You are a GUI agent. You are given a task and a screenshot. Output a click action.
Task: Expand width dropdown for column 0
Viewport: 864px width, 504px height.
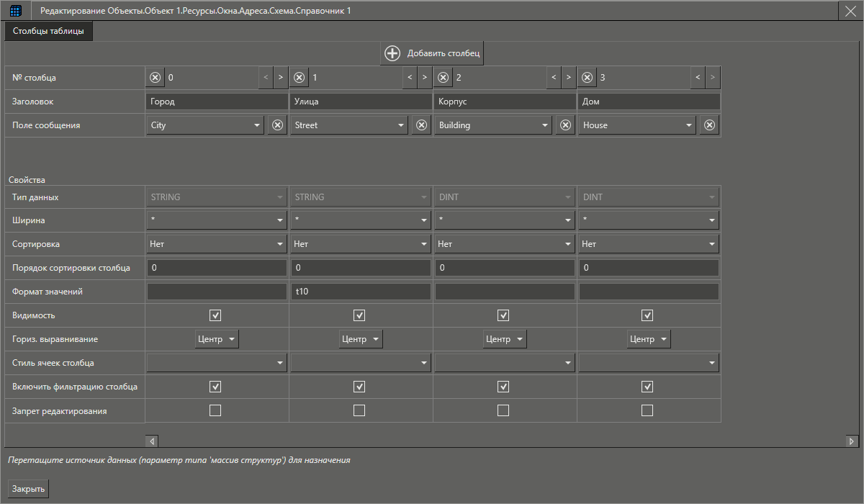(216, 220)
